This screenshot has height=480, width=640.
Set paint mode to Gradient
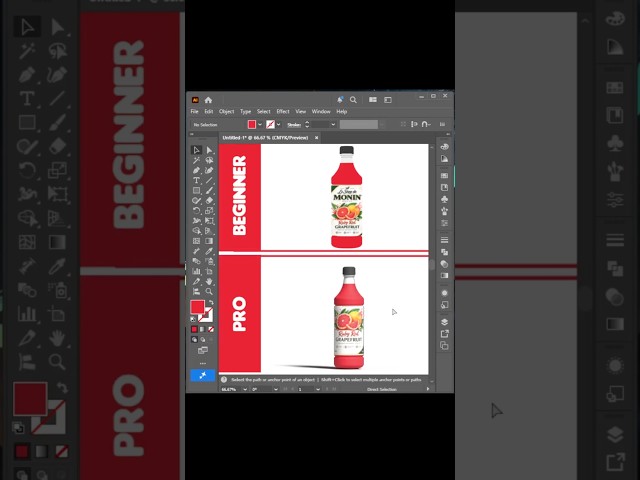202,329
